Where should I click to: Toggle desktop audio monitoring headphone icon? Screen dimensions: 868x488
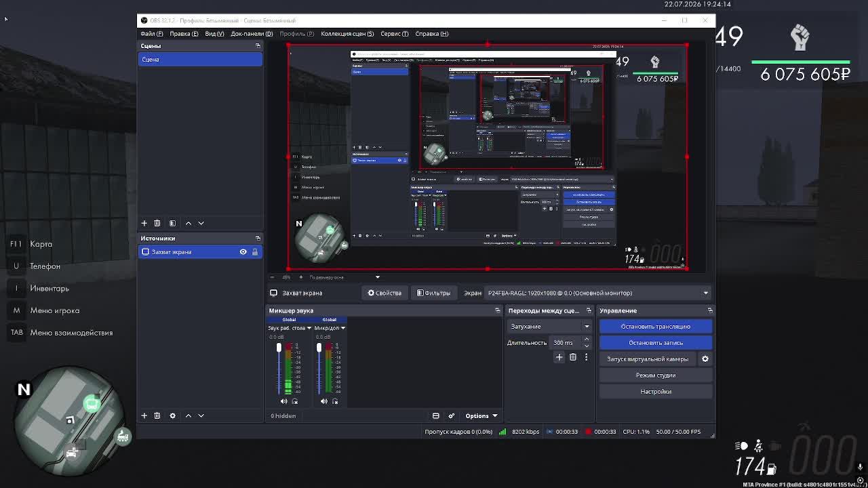click(x=294, y=401)
